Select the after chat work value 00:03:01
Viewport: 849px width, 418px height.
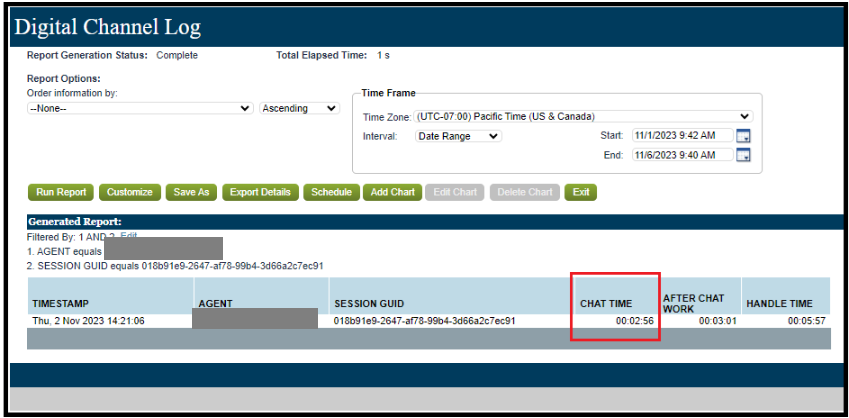717,321
